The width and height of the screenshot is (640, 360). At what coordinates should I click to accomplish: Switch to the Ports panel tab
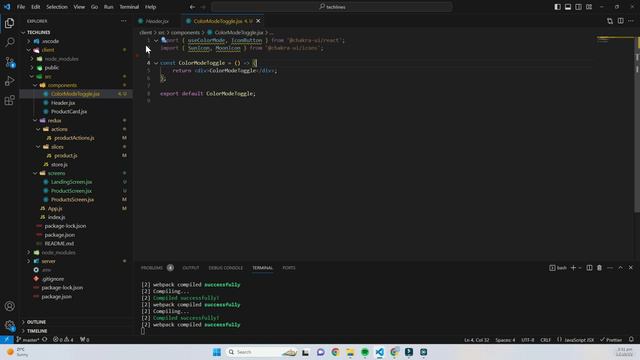(289, 268)
